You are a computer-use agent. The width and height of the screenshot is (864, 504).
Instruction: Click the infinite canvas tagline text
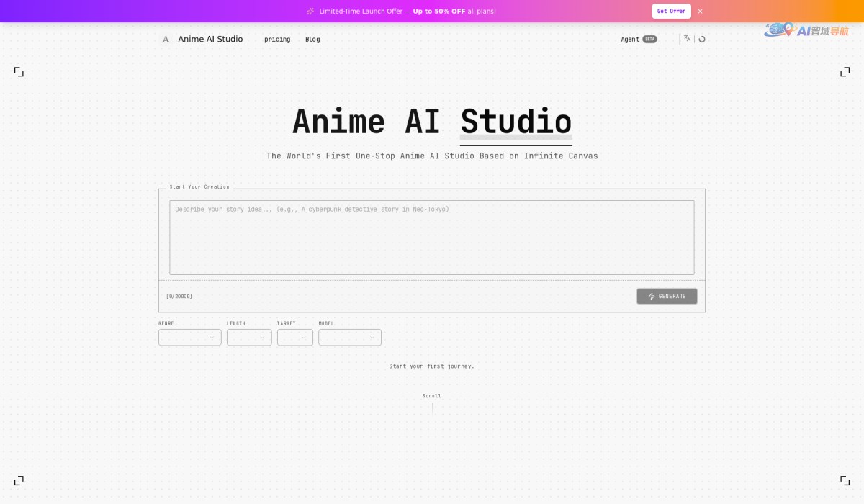pyautogui.click(x=432, y=156)
